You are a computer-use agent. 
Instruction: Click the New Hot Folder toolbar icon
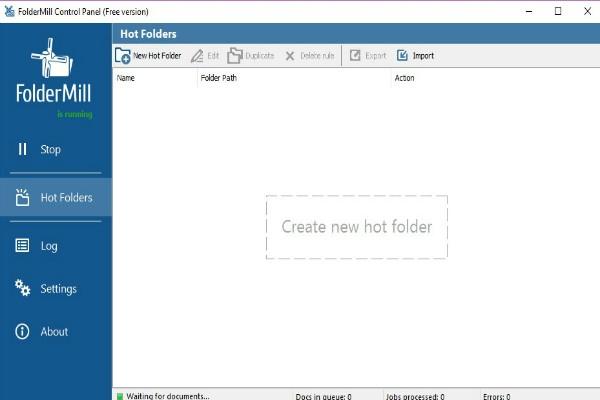coord(122,56)
